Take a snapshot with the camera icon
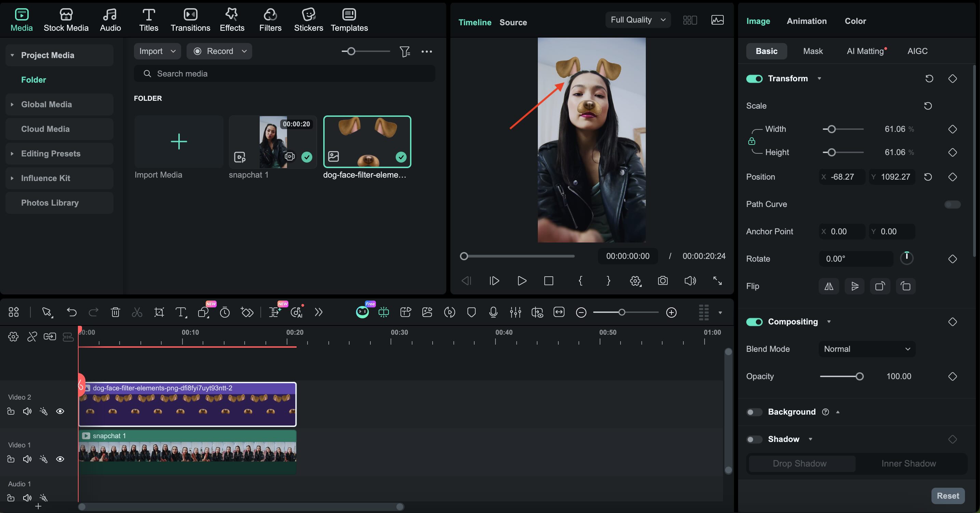 point(663,281)
